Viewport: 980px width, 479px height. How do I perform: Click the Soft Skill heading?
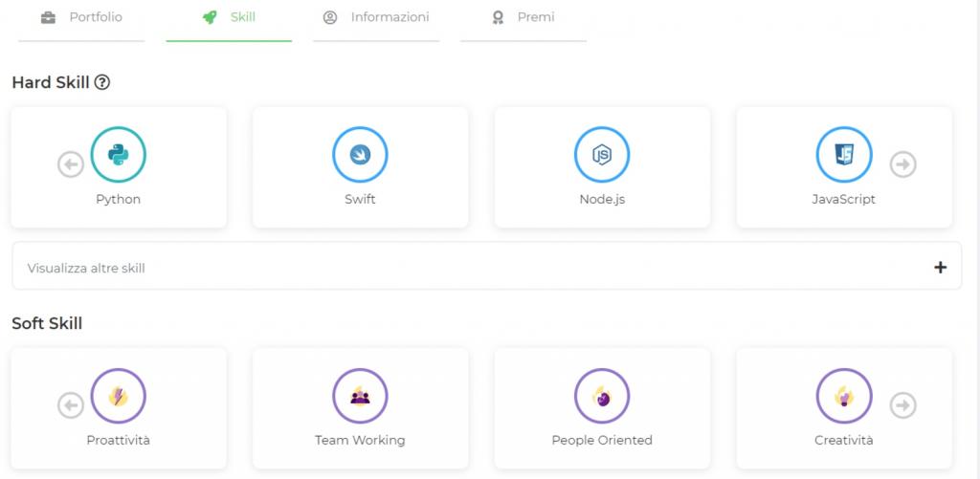(x=47, y=323)
